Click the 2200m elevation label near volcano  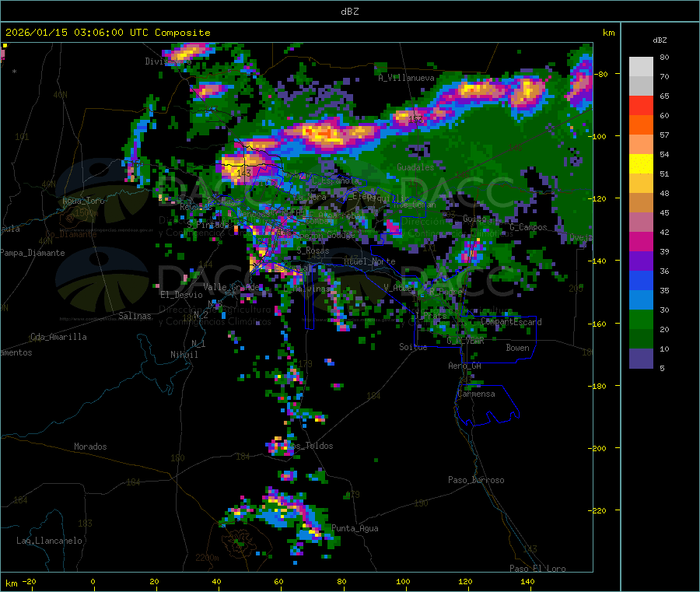coord(207,558)
